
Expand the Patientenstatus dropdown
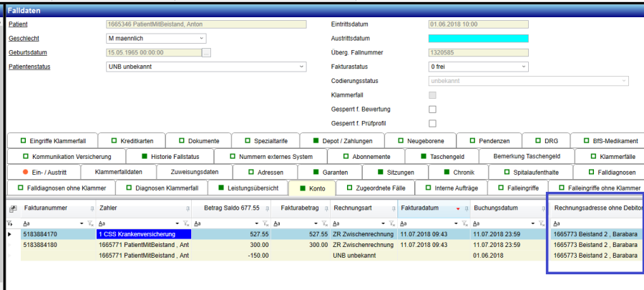click(x=301, y=67)
